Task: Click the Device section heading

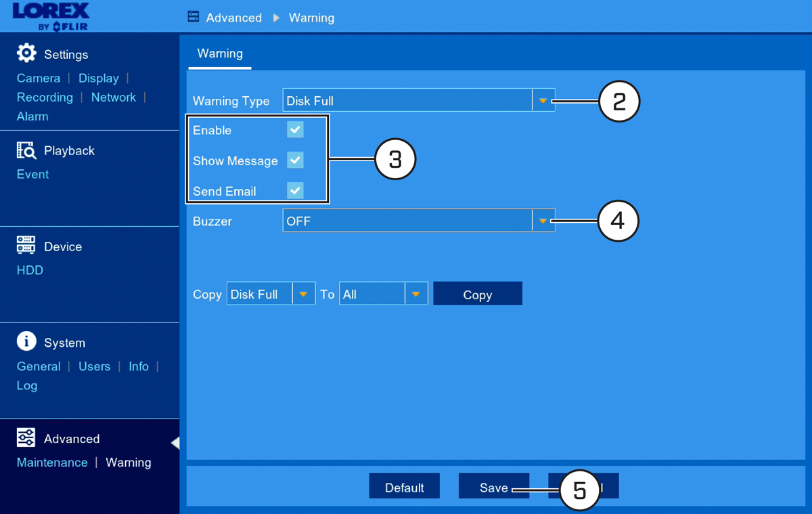Action: point(63,247)
